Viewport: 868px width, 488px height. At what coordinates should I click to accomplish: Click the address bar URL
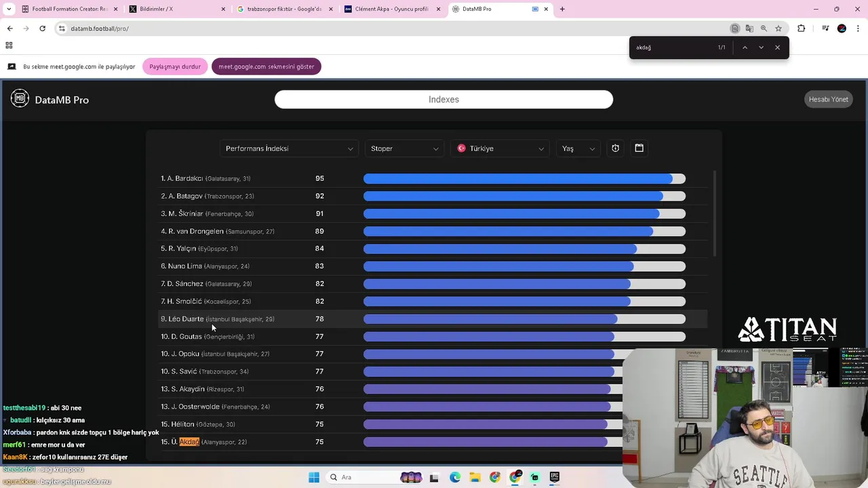[x=100, y=28]
